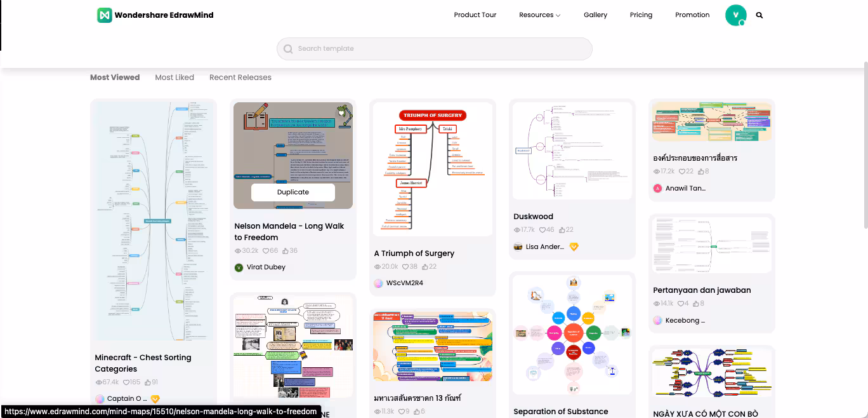Open the Duskwood mind map thumbnail

point(572,151)
